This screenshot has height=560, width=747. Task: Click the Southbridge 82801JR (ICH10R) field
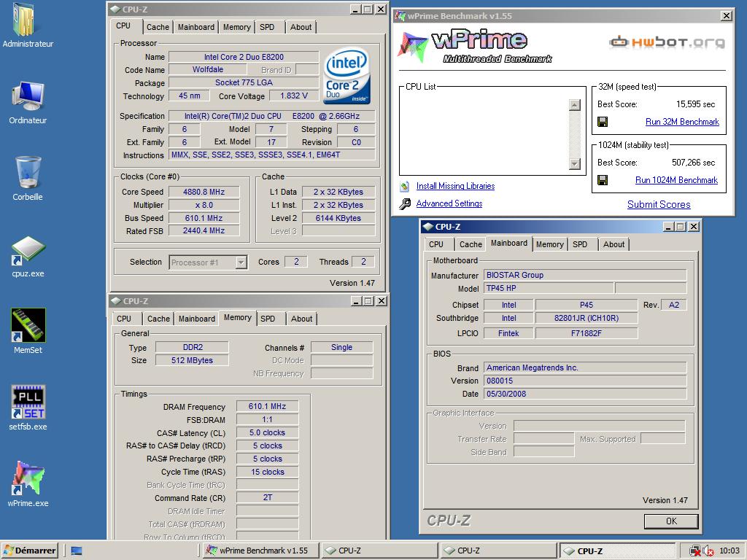coord(587,318)
